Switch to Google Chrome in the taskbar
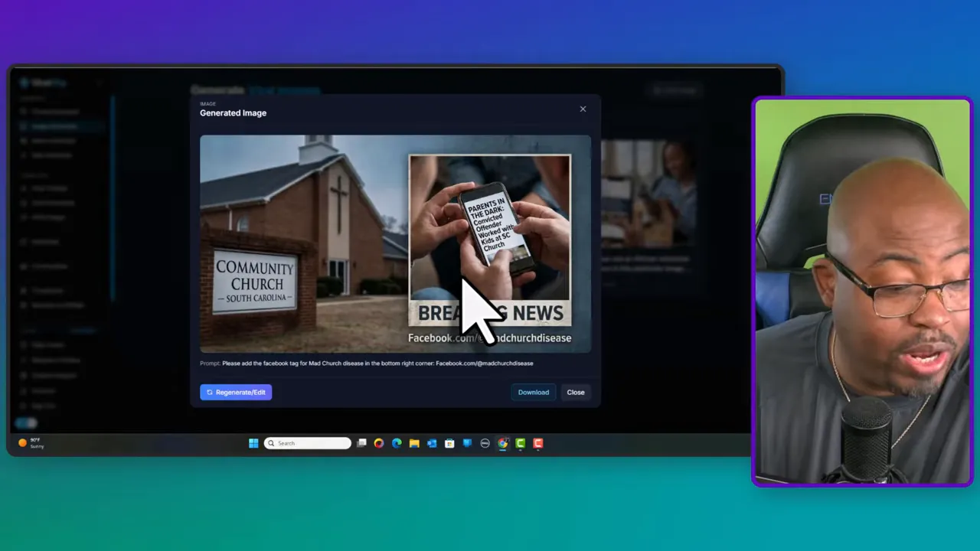 coord(502,443)
